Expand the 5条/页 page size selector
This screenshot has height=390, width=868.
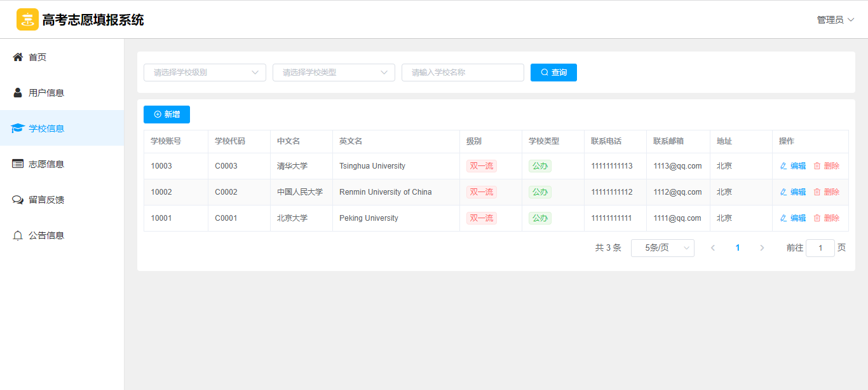click(662, 248)
